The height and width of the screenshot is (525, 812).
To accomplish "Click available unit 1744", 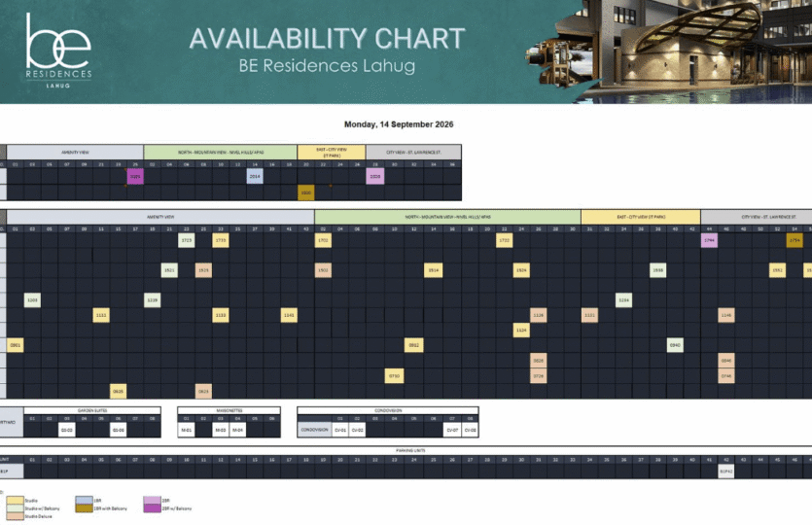I will coord(710,240).
